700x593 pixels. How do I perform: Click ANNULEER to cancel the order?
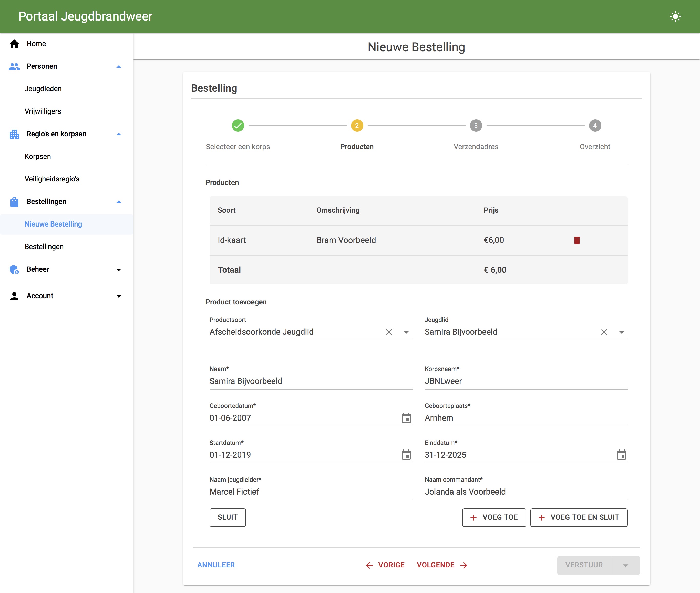(216, 565)
